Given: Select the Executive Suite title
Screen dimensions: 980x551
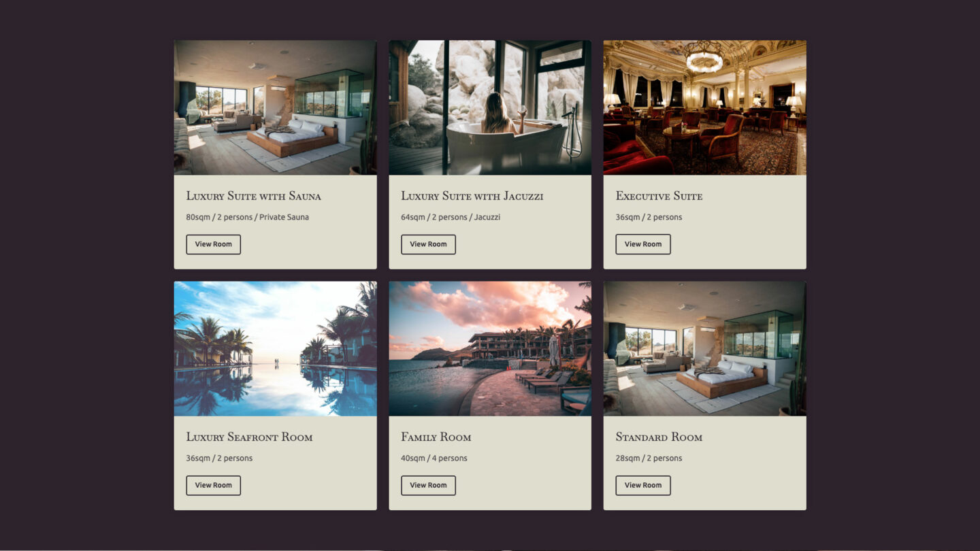Looking at the screenshot, I should pos(659,196).
